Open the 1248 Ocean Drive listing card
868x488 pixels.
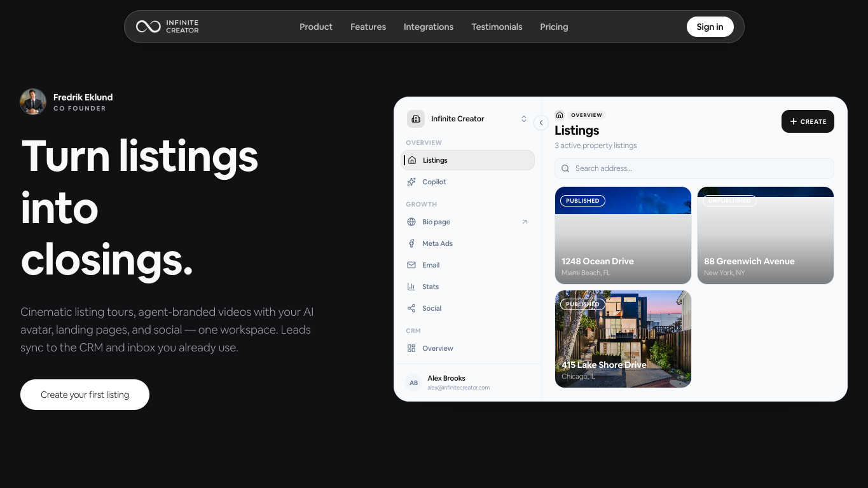click(x=623, y=235)
